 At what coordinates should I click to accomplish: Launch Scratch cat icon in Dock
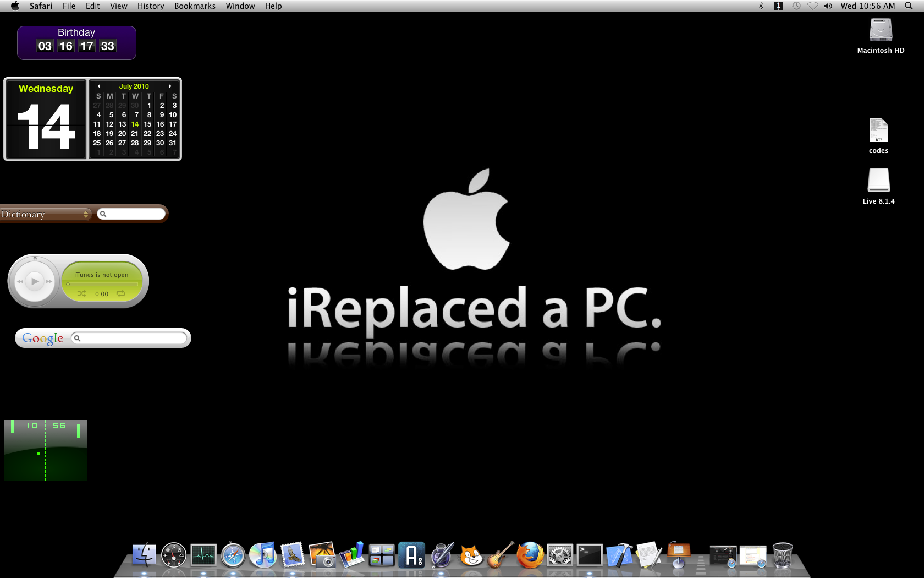pyautogui.click(x=471, y=555)
